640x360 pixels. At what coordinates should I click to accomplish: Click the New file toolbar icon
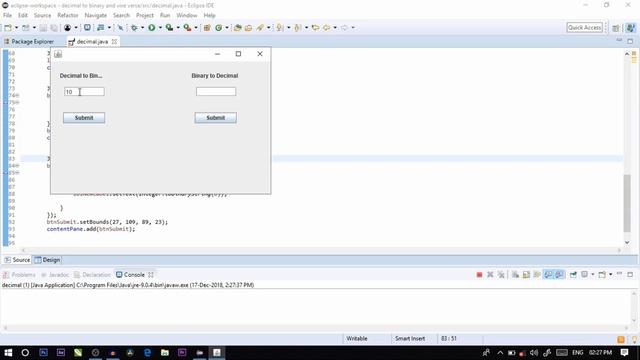coord(8,28)
